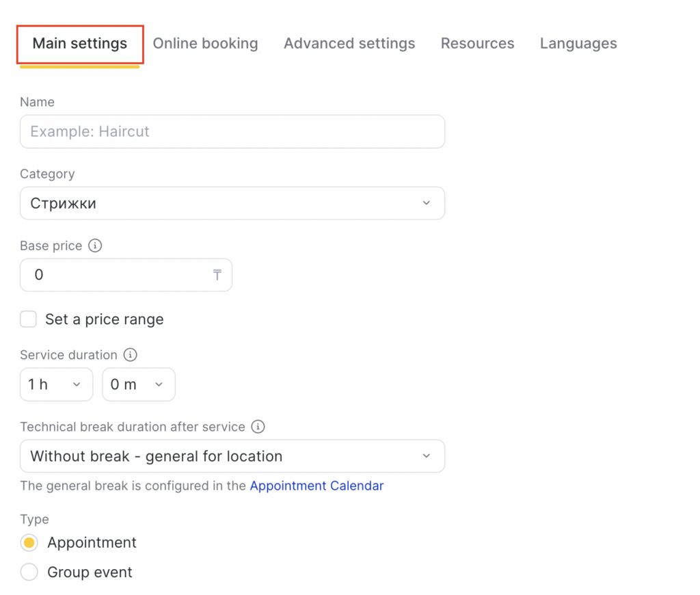Click the Name input field
The width and height of the screenshot is (700, 595).
coord(232,131)
